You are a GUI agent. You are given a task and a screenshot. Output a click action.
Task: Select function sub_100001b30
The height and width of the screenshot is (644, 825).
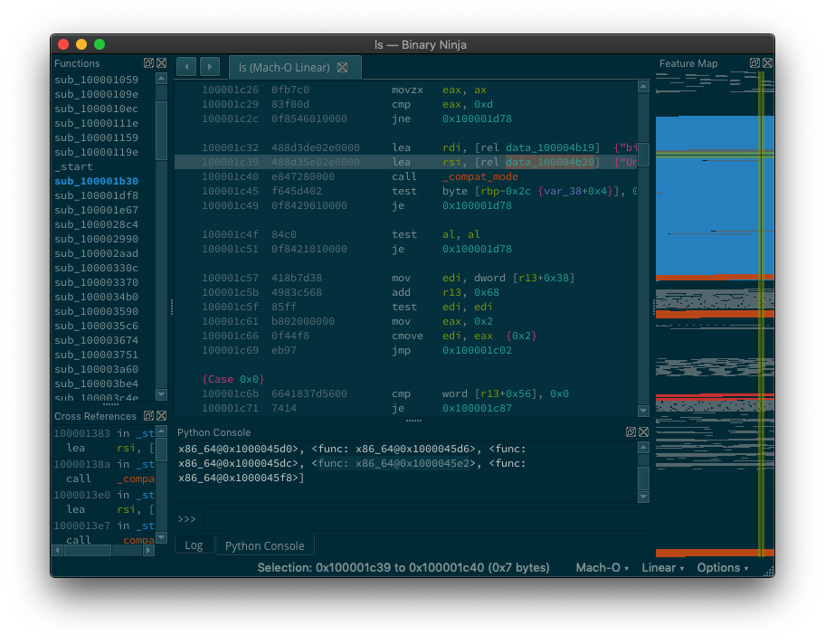pyautogui.click(x=96, y=181)
